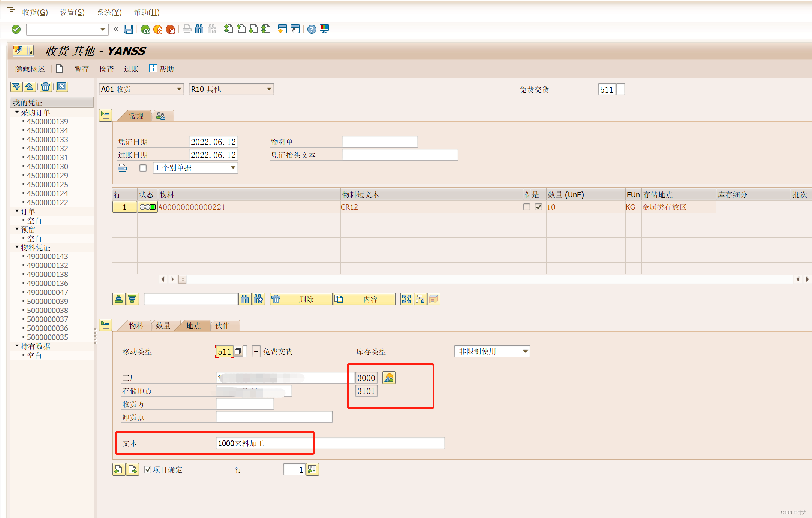Click the binoculars find icon below item table
Image resolution: width=812 pixels, height=518 pixels.
click(x=245, y=299)
